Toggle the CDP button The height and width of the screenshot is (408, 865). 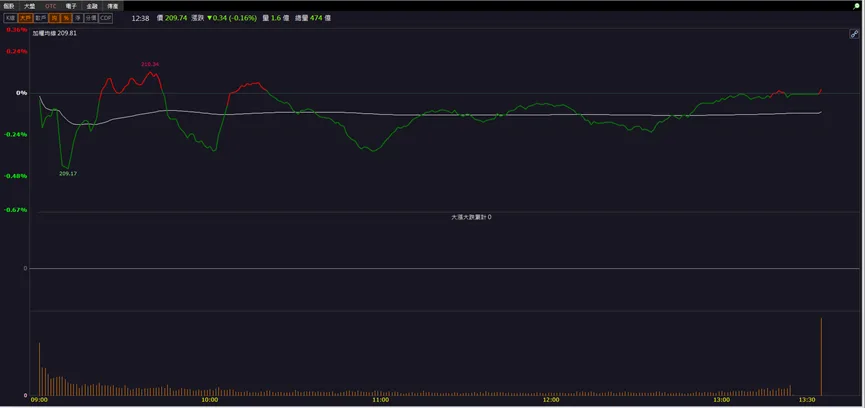pyautogui.click(x=105, y=18)
